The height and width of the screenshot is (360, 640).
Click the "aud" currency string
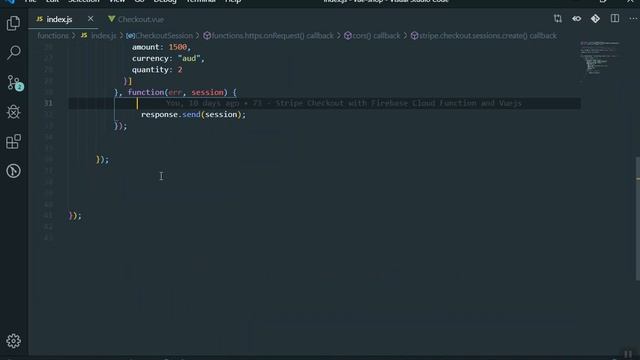[189, 58]
